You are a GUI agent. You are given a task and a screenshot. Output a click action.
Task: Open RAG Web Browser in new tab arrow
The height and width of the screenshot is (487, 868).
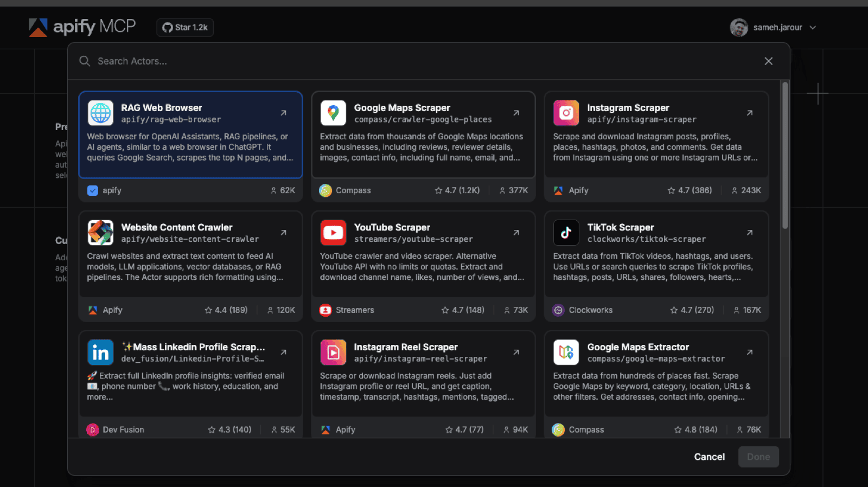click(283, 113)
